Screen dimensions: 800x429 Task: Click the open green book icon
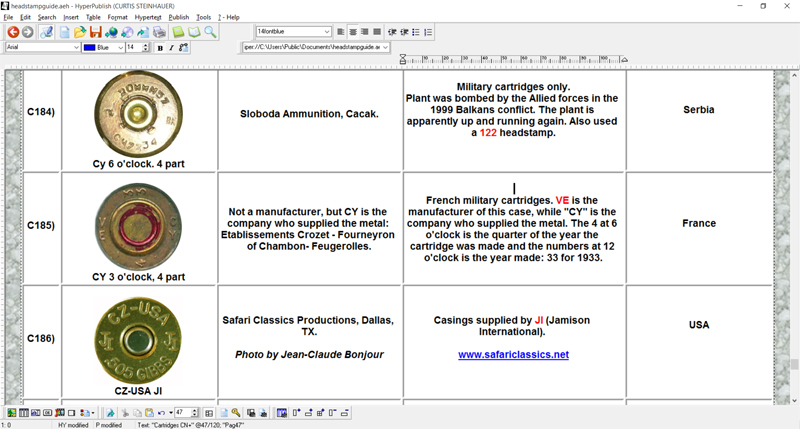[x=194, y=32]
